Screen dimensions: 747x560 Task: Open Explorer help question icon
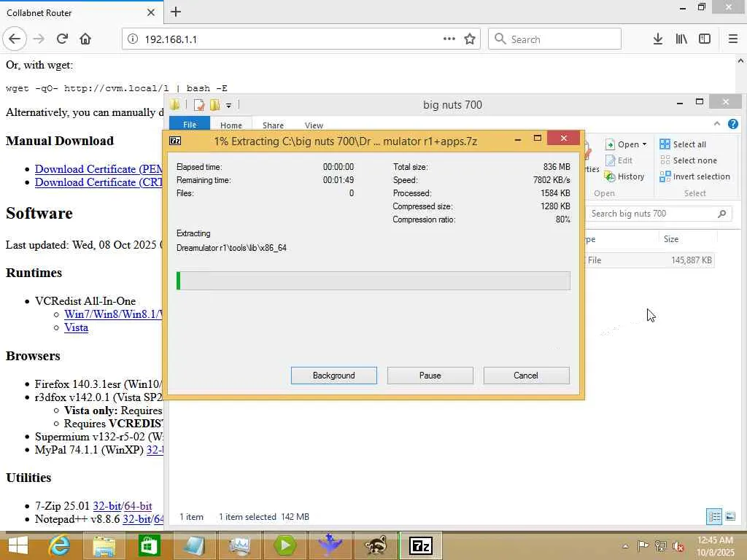pos(732,124)
